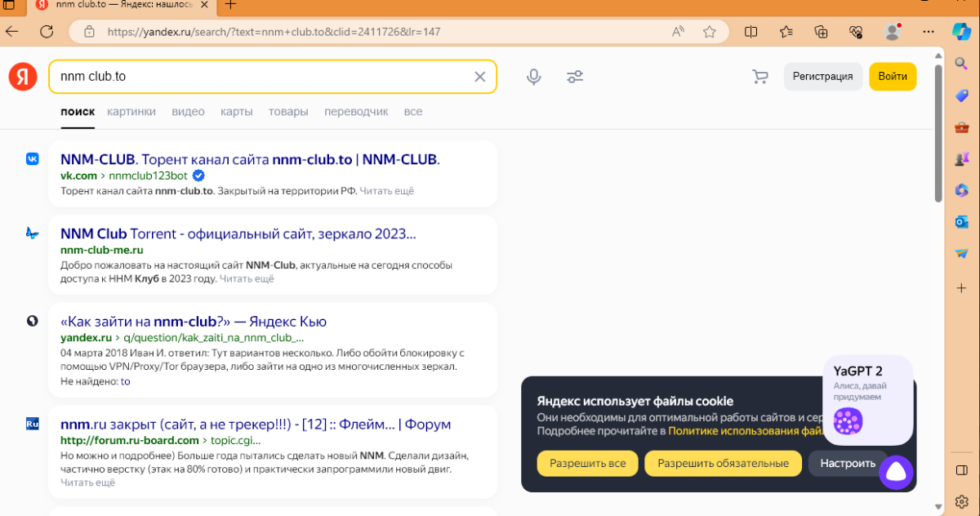980x516 pixels.
Task: Click the forum.ru-board.com URL link
Action: pyautogui.click(x=130, y=440)
